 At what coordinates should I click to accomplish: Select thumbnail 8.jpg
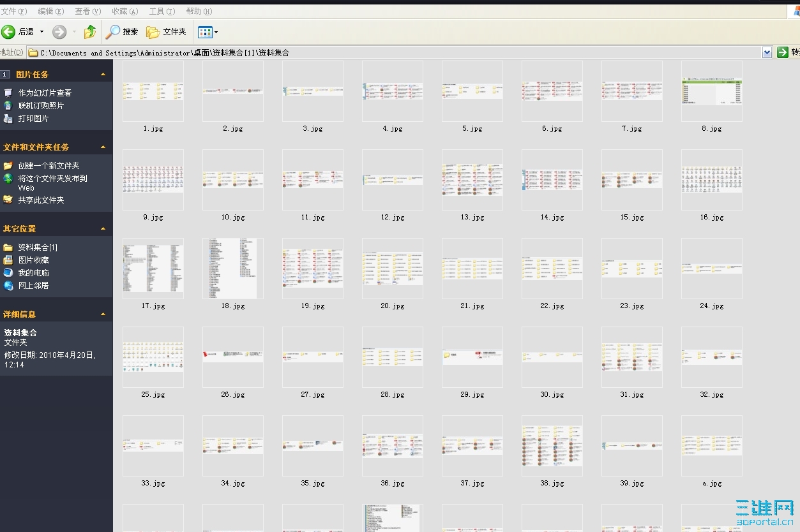pyautogui.click(x=712, y=91)
